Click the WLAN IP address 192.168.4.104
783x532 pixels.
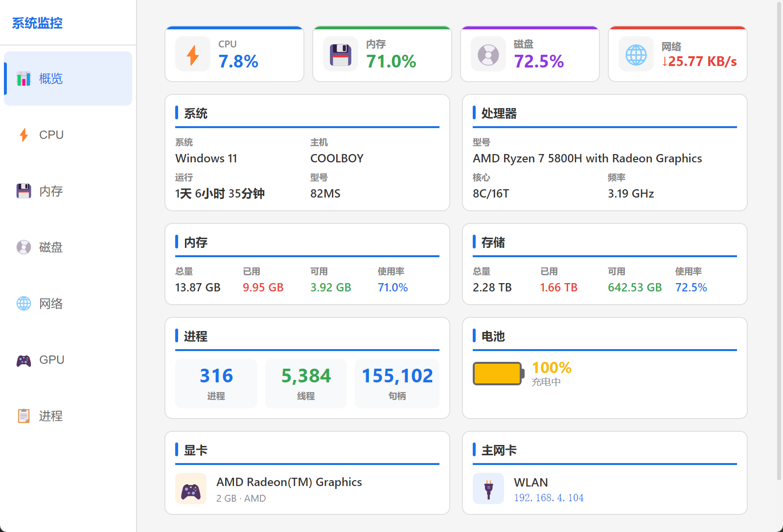(x=549, y=498)
